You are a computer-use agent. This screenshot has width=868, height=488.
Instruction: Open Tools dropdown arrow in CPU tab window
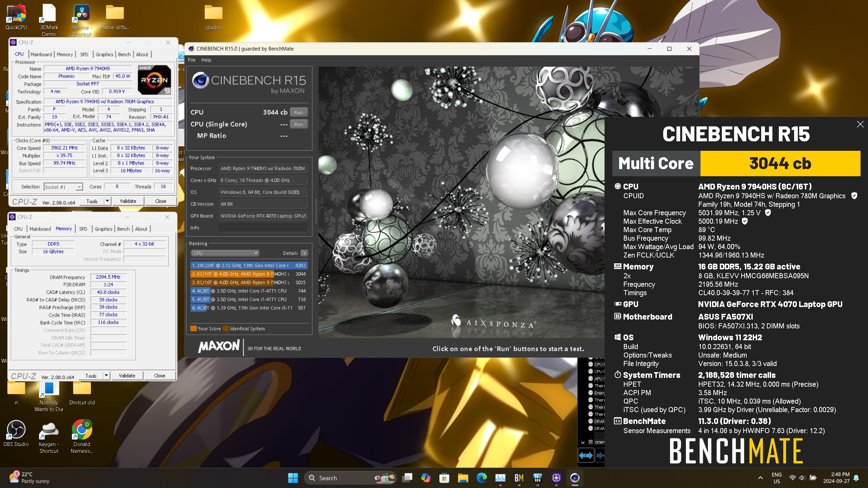(107, 201)
